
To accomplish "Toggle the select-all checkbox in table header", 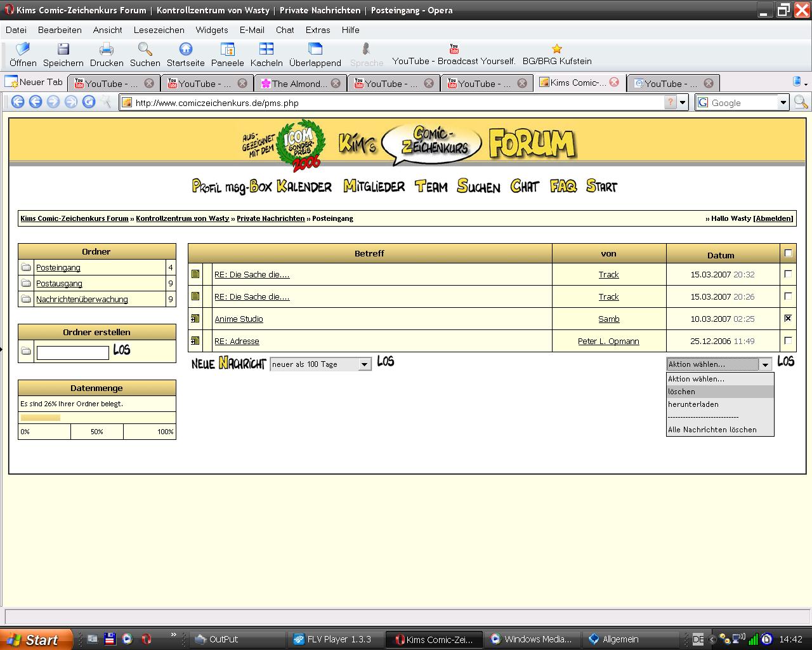I will click(x=788, y=253).
